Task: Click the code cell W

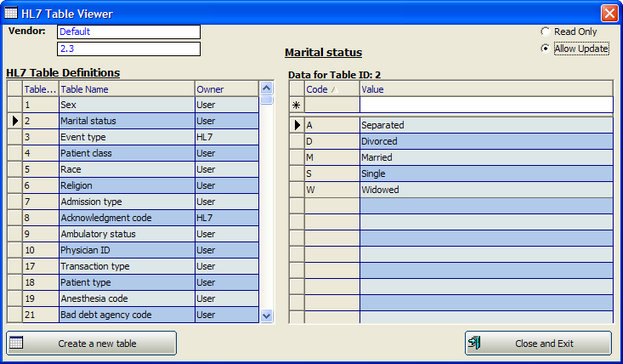Action: pos(332,190)
